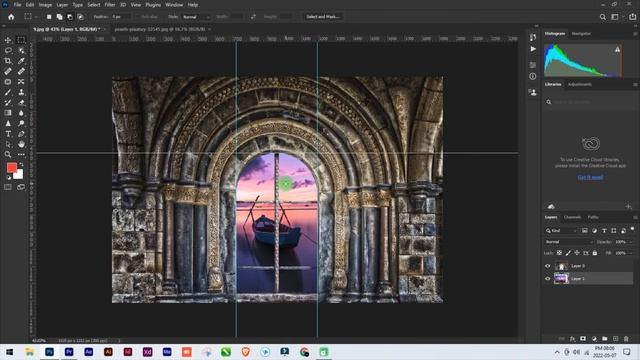Viewport: 640px width, 360px height.
Task: Select the Gradient tool
Action: click(x=8, y=113)
